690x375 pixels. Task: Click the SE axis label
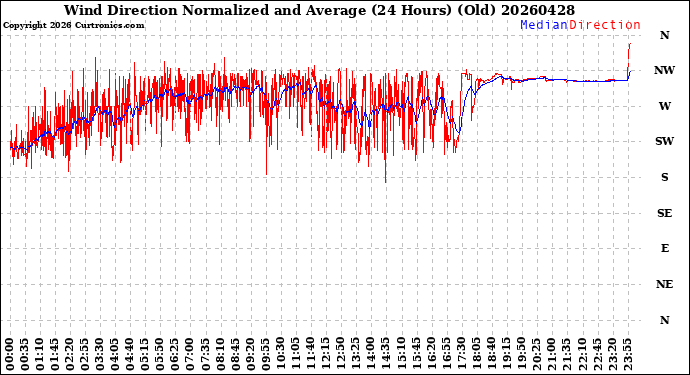point(664,213)
